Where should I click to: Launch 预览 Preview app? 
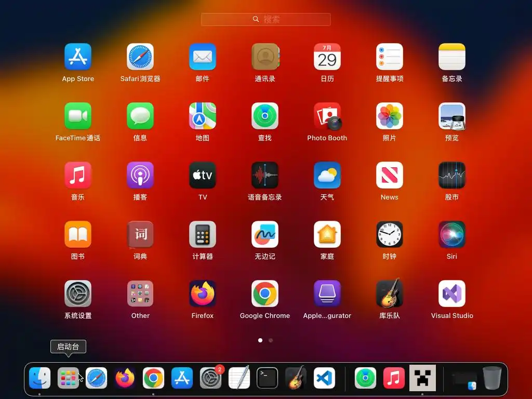[452, 116]
